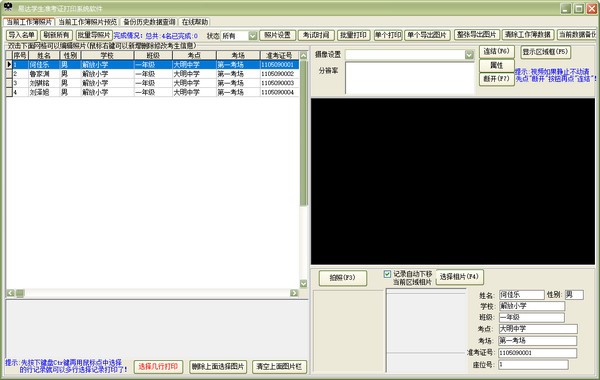The width and height of the screenshot is (600, 380).
Task: Click the 考场 column header
Action: pyautogui.click(x=238, y=55)
